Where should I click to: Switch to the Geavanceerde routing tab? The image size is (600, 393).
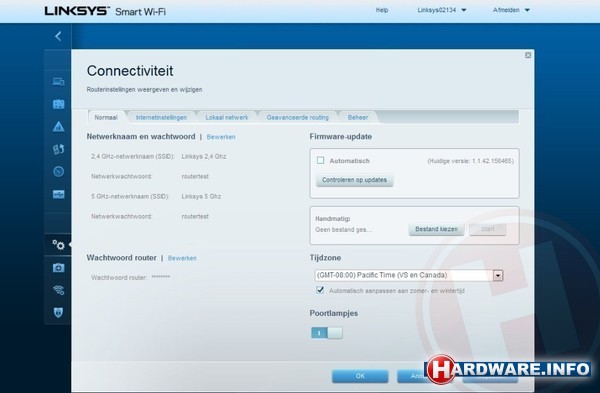tap(297, 117)
